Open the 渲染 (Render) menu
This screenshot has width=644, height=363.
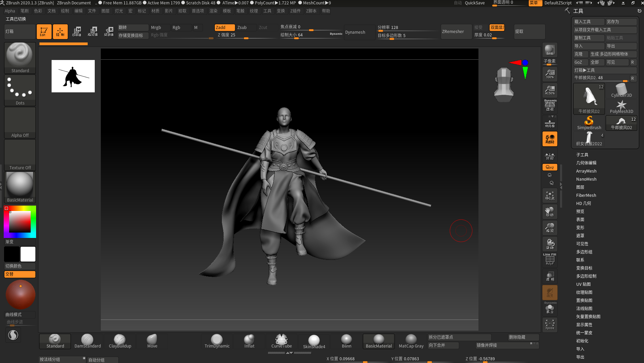tap(213, 11)
